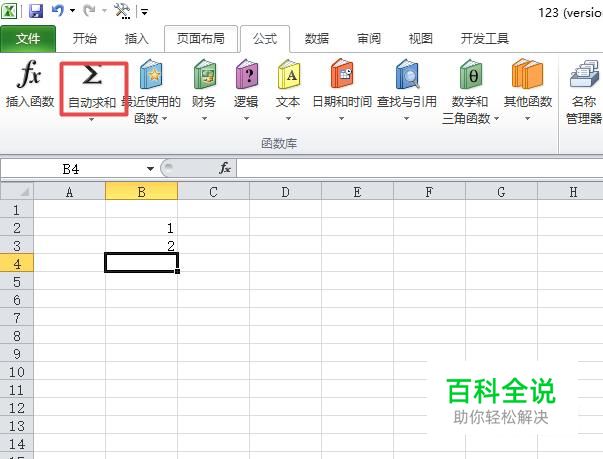603x459 pixels.
Task: Open the Lookup and Reference functions icon
Action: [x=407, y=74]
